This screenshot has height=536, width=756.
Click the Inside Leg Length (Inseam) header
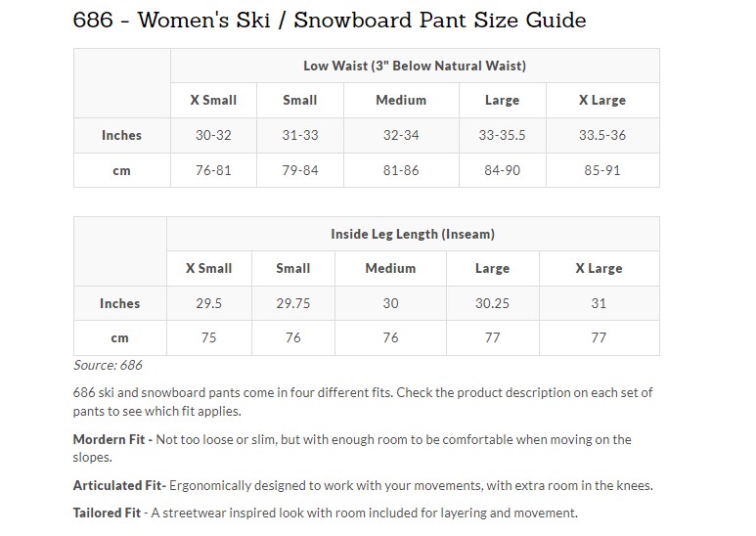click(412, 234)
